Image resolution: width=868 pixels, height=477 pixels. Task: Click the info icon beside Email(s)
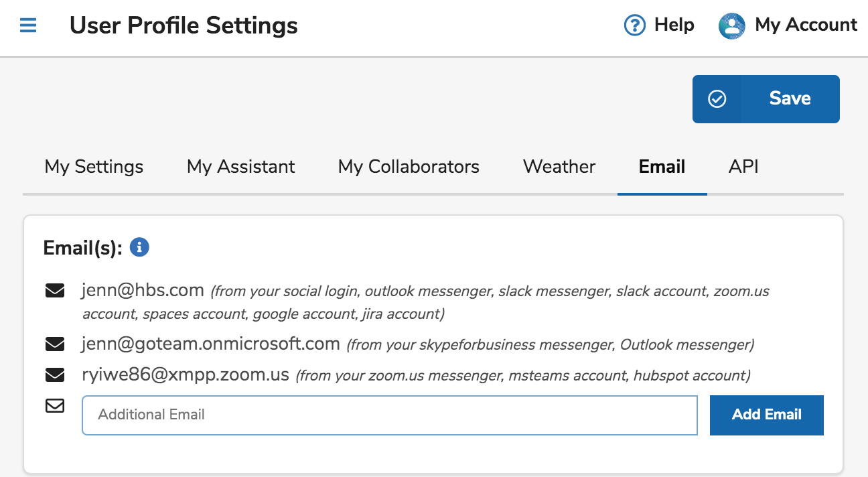(139, 247)
